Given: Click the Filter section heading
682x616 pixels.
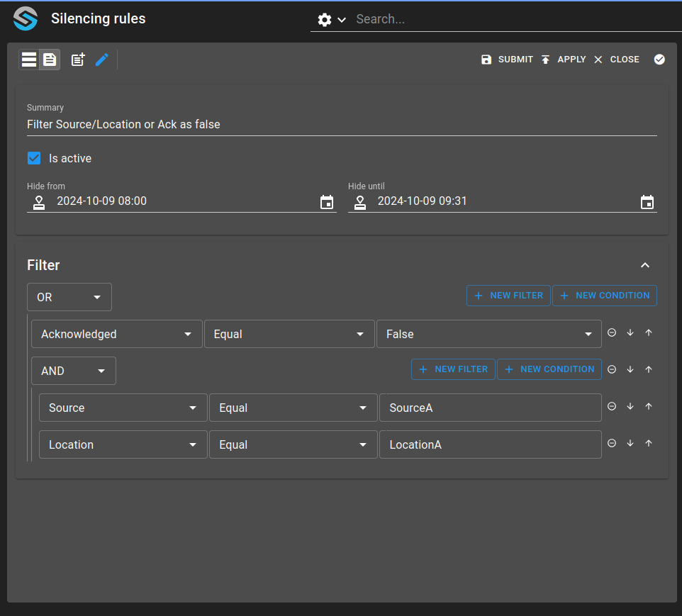Looking at the screenshot, I should coord(43,265).
